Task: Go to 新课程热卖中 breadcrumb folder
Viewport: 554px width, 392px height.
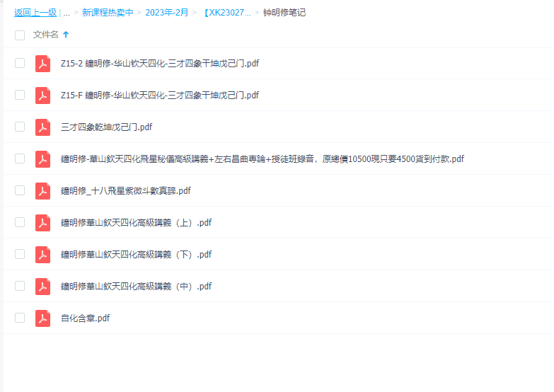Action: click(108, 13)
